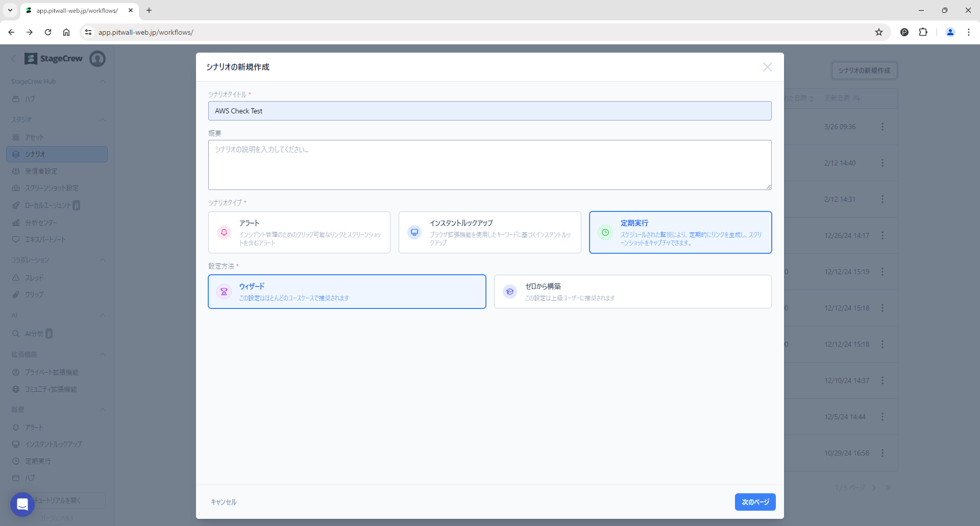The height and width of the screenshot is (526, 980).
Task: Click the 次のページ button
Action: click(755, 502)
